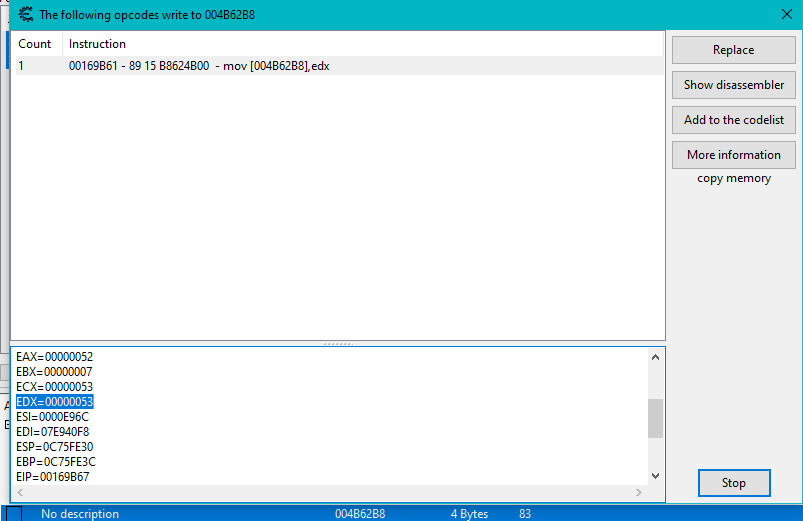Click the copy memory link
The image size is (803, 521).
733,178
